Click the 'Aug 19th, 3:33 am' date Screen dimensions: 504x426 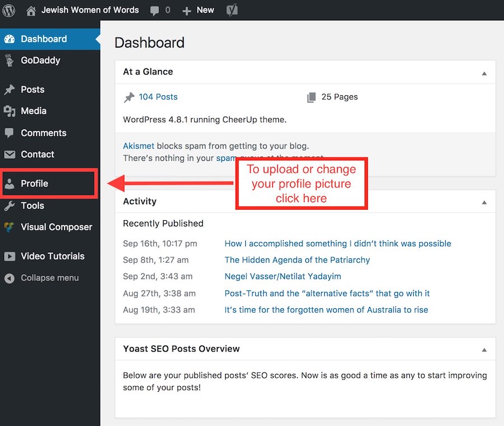(x=159, y=310)
